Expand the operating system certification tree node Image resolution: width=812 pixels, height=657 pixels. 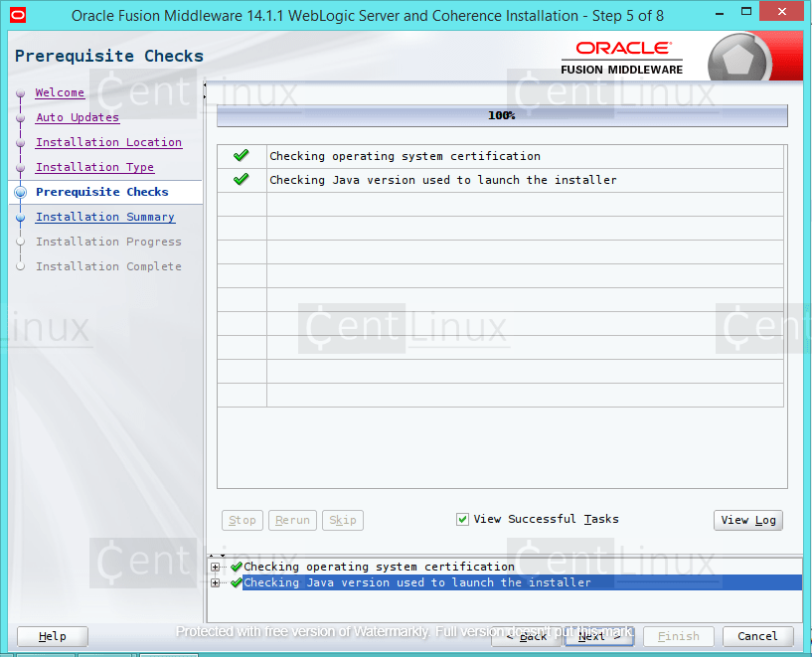click(x=216, y=567)
